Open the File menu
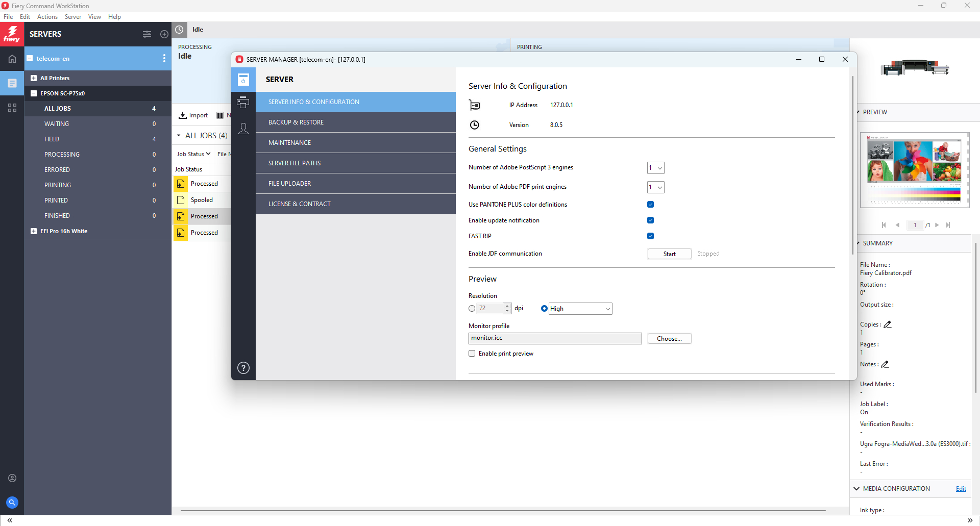The width and height of the screenshot is (980, 526). (8, 17)
